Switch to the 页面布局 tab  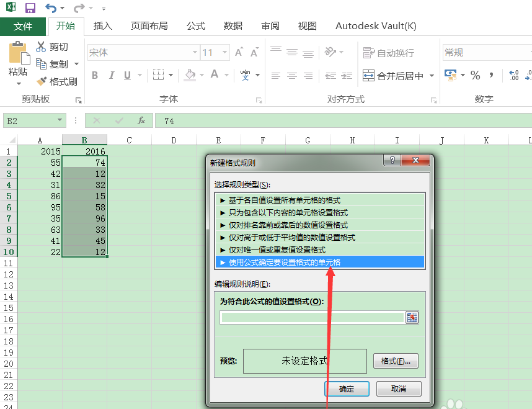click(x=149, y=26)
